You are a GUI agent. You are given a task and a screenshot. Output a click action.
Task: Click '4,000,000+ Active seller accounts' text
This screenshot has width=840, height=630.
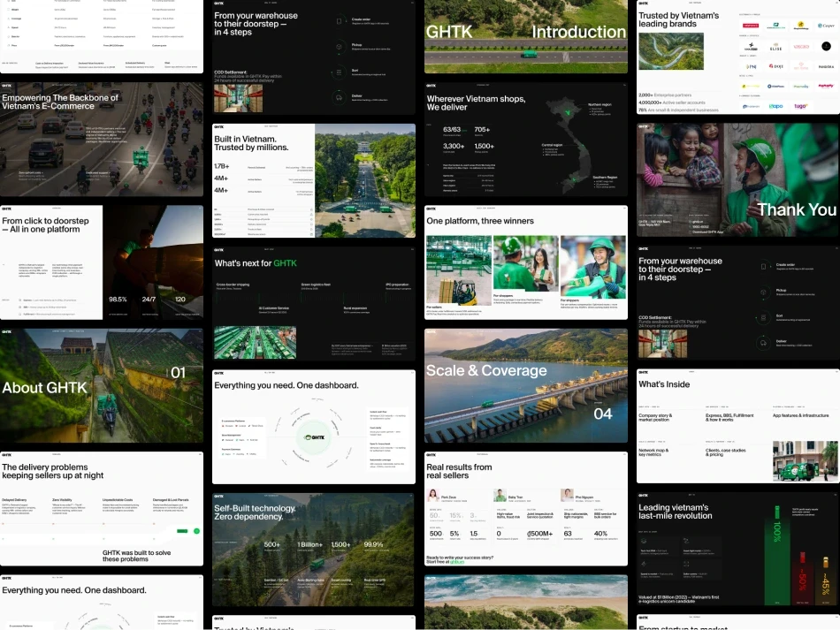[x=672, y=102]
